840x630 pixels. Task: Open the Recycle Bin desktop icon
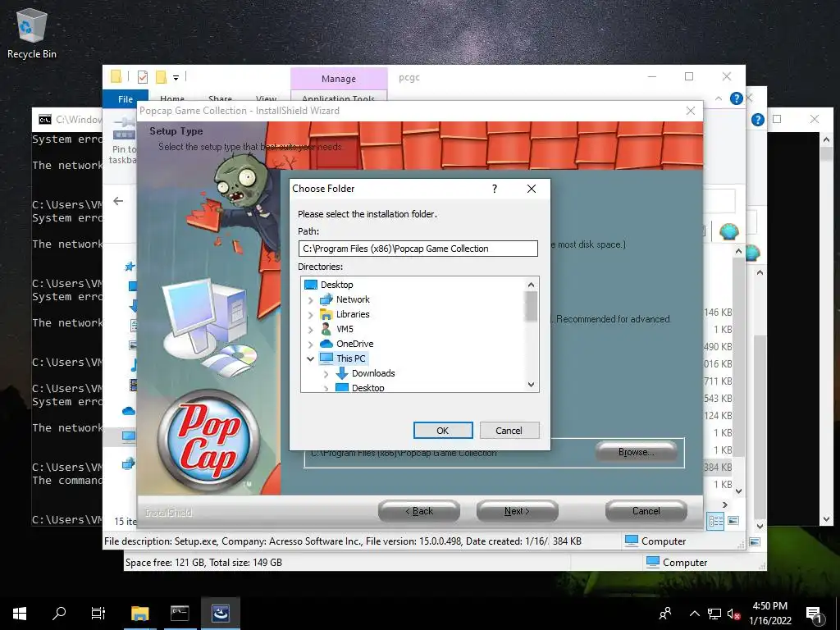(x=32, y=33)
